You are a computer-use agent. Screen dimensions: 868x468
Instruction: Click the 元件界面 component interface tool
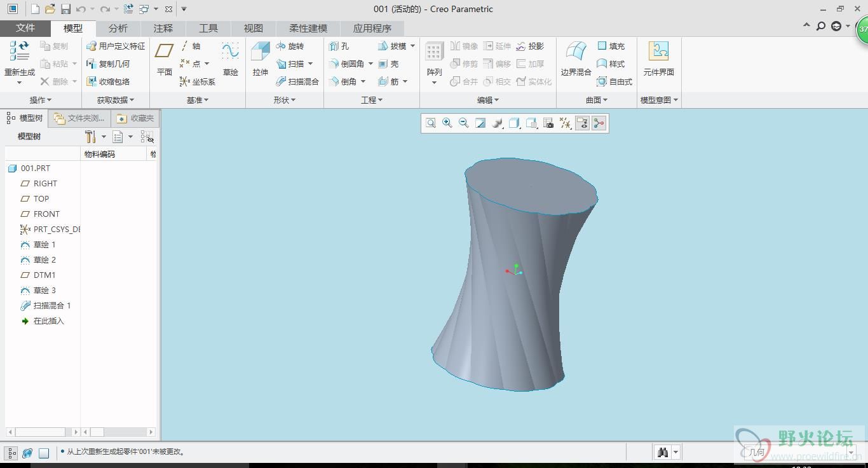click(658, 59)
